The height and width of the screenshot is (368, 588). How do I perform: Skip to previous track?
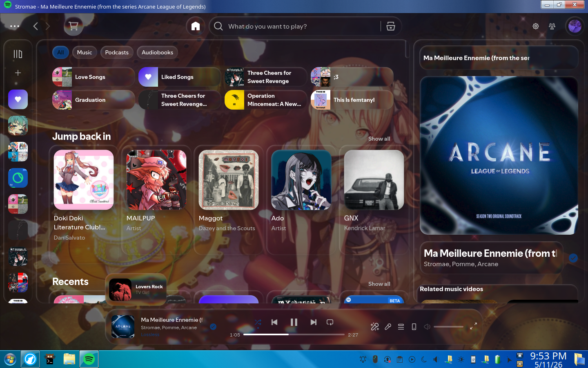[x=274, y=322]
